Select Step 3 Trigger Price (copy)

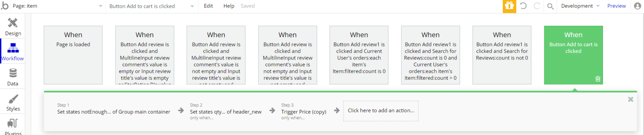click(x=304, y=112)
